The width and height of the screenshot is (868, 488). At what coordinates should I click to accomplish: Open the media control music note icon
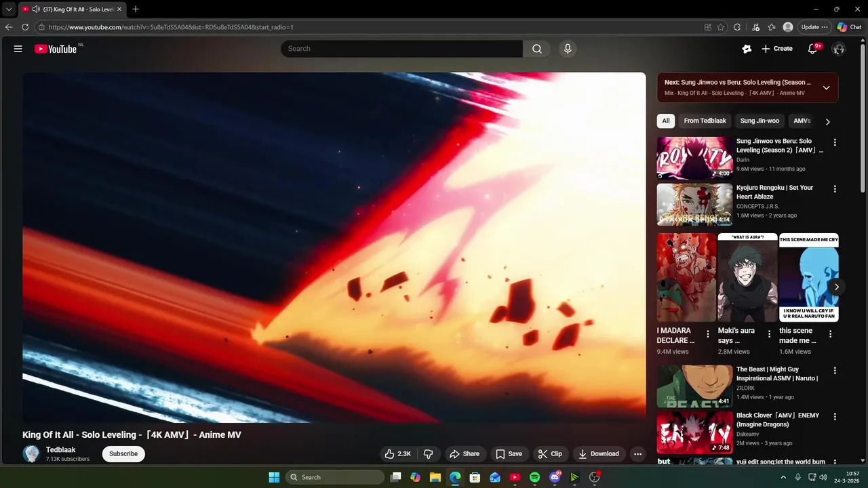[755, 27]
